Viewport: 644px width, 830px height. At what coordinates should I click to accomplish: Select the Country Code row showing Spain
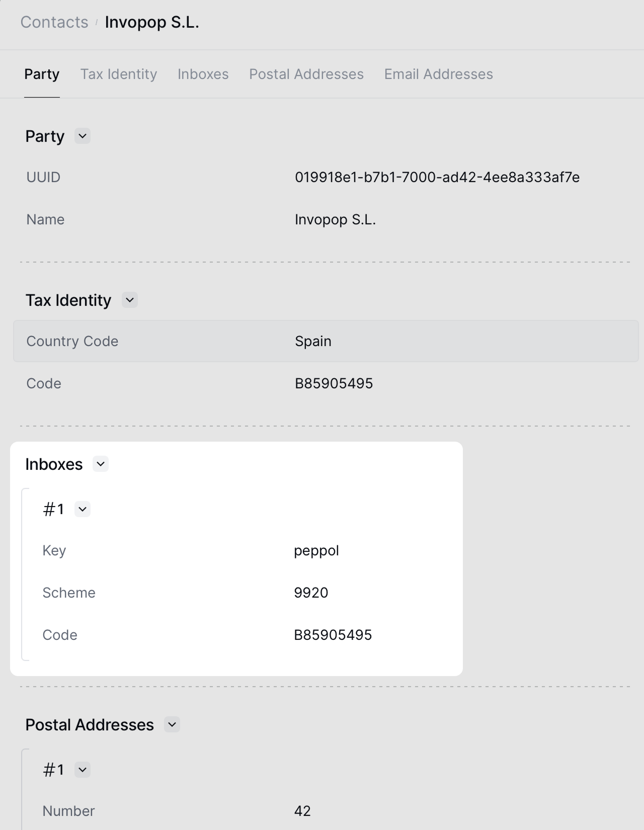(326, 341)
